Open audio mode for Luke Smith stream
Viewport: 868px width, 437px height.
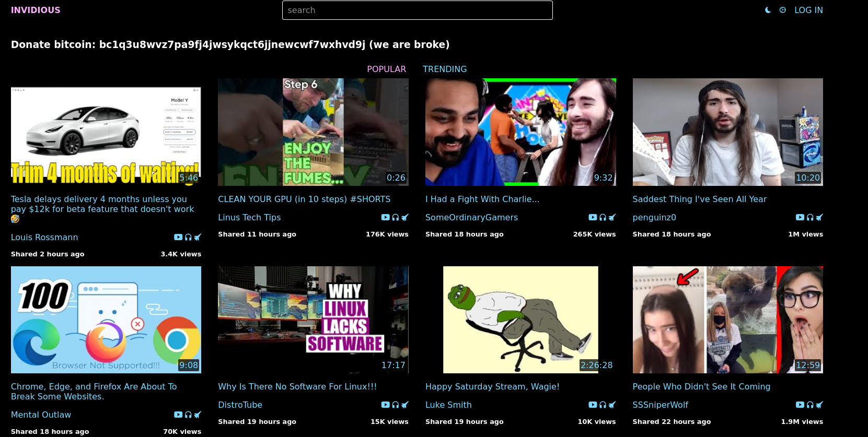coord(603,405)
